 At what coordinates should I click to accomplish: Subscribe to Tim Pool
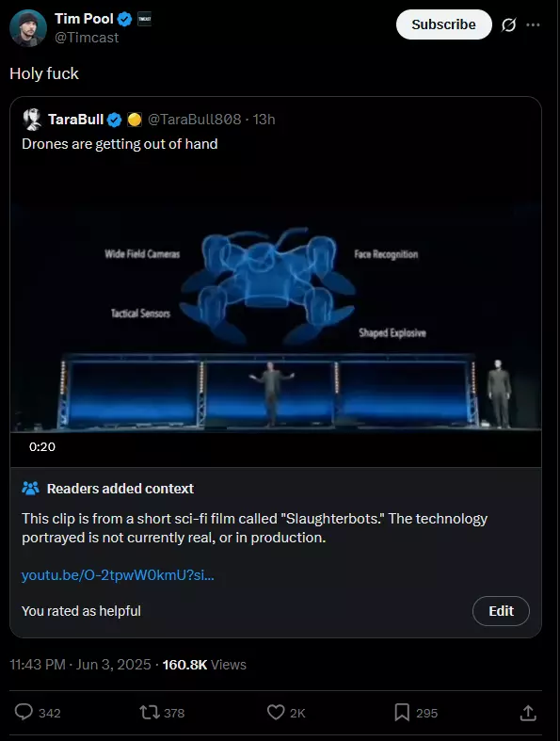tap(443, 24)
